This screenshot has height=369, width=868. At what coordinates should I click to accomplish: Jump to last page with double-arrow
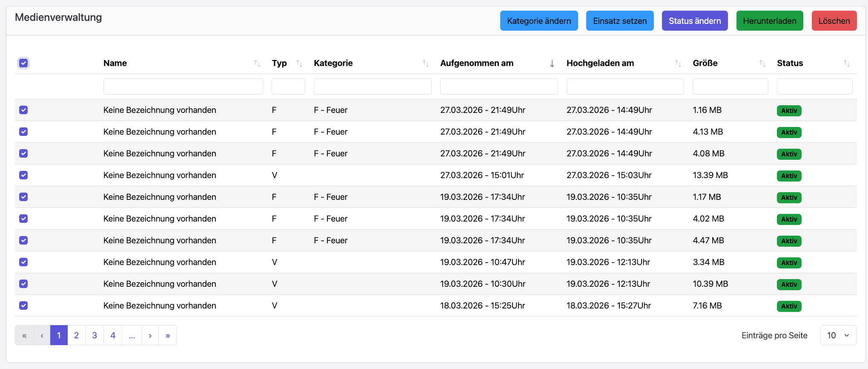tap(168, 335)
